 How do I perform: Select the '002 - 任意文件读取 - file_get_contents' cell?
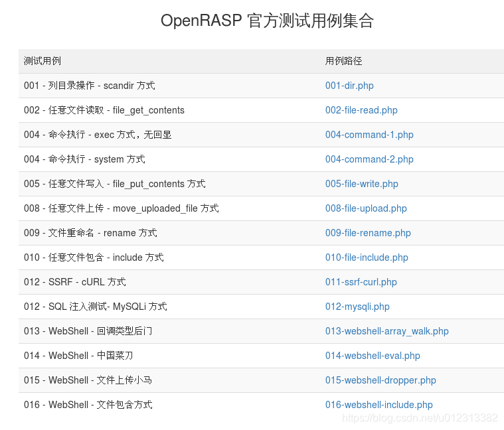169,110
